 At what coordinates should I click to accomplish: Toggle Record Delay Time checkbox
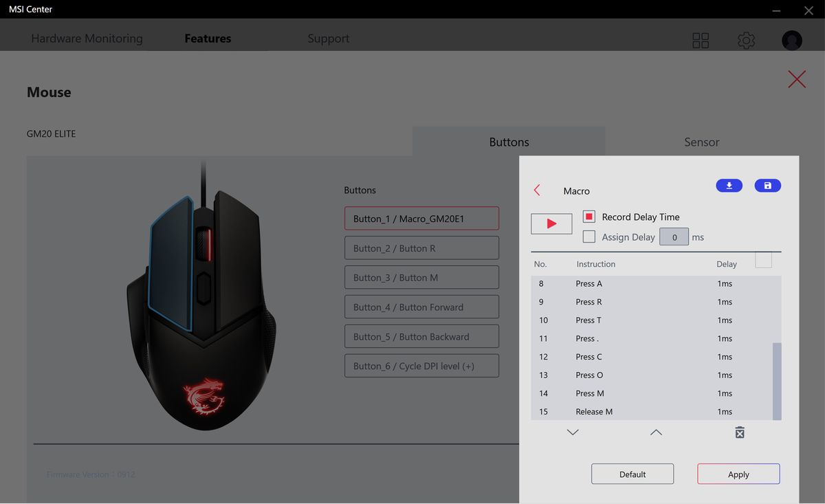point(589,217)
